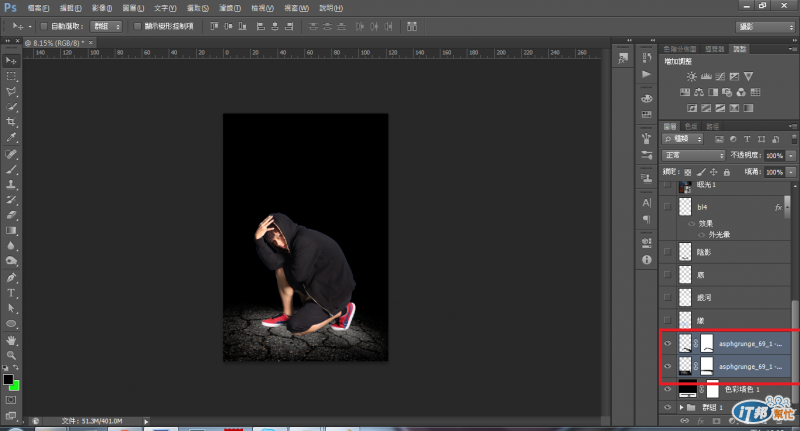Screen dimensions: 800x431
Task: Open the workspace switcher dropdown
Action: pos(766,27)
